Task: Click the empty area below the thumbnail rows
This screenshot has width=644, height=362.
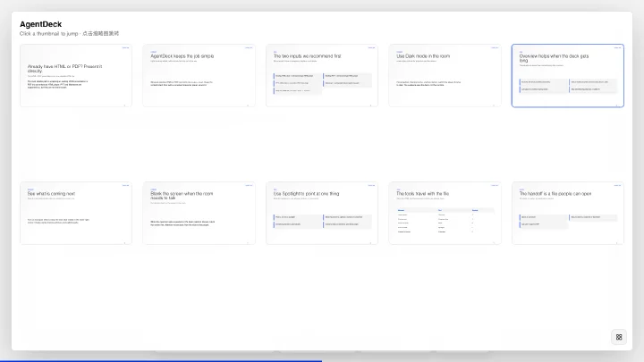Action: click(x=322, y=296)
